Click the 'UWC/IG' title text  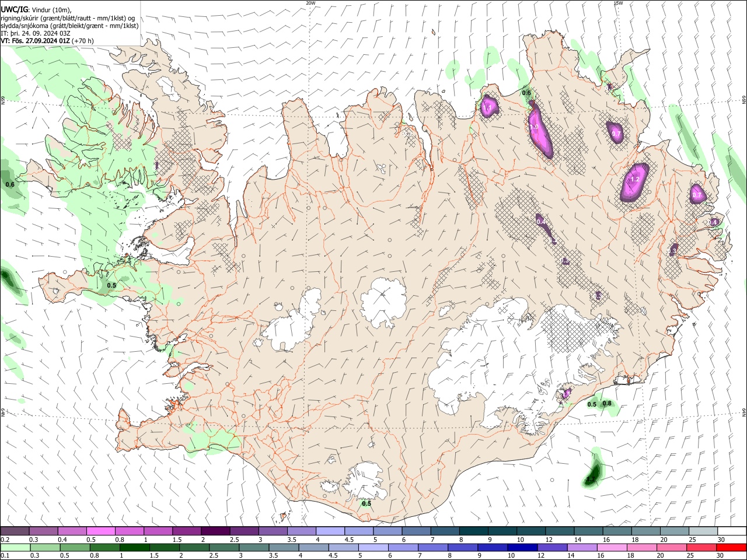tap(13, 9)
